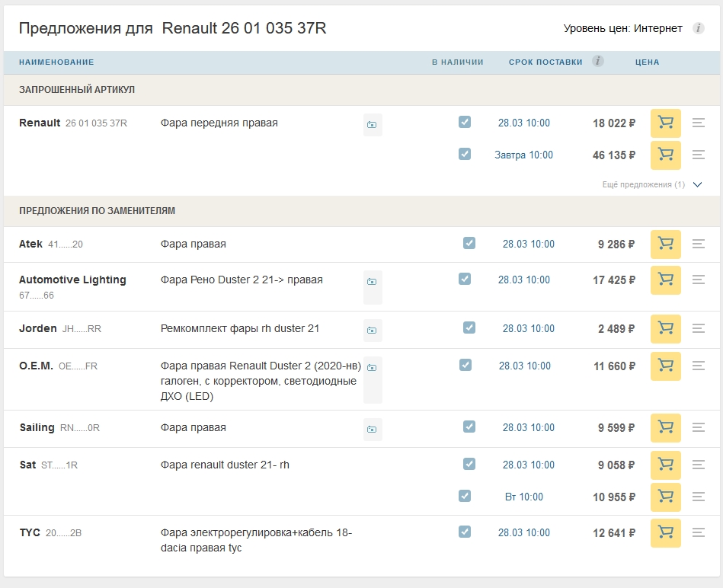The height and width of the screenshot is (588, 723).
Task: Expand 'Ещё предложения (1)' offers
Action: pos(652,184)
